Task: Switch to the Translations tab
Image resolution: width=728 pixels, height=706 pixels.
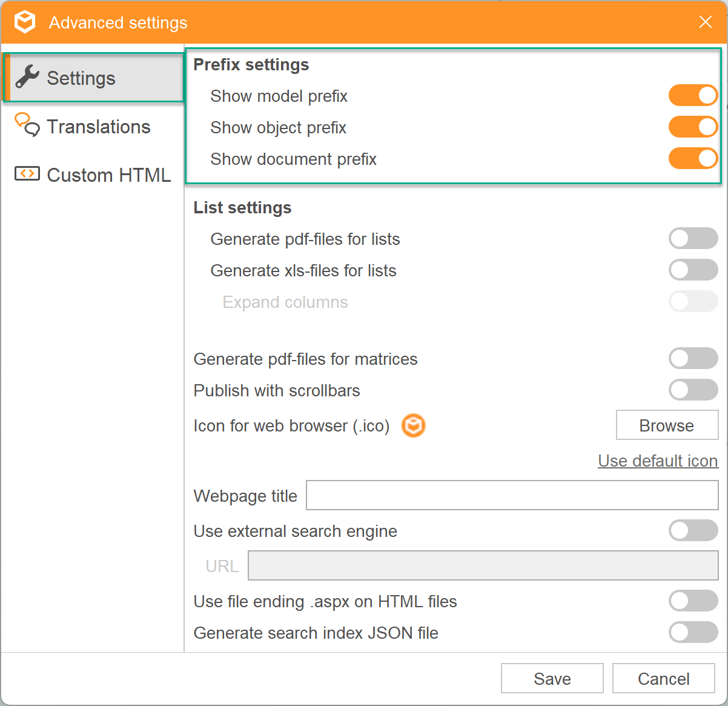Action: (x=93, y=126)
